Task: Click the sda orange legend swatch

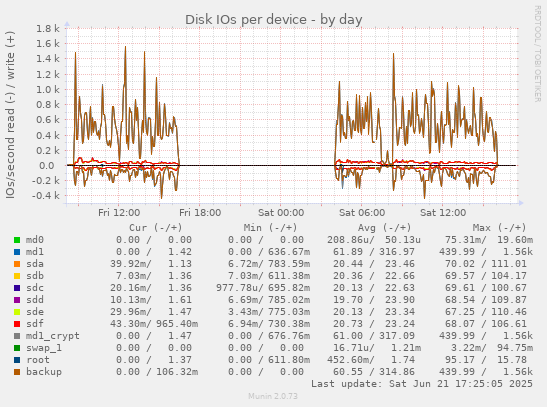Action: (x=17, y=264)
